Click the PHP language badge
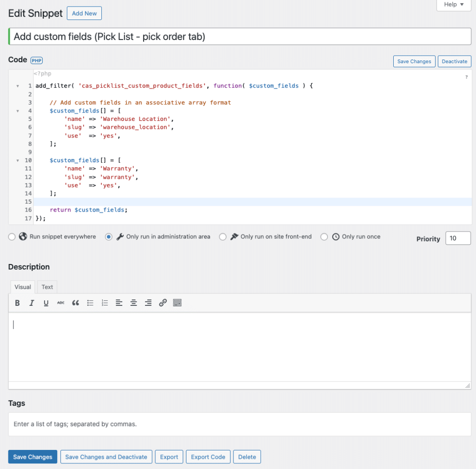The image size is (476, 469). pyautogui.click(x=36, y=60)
